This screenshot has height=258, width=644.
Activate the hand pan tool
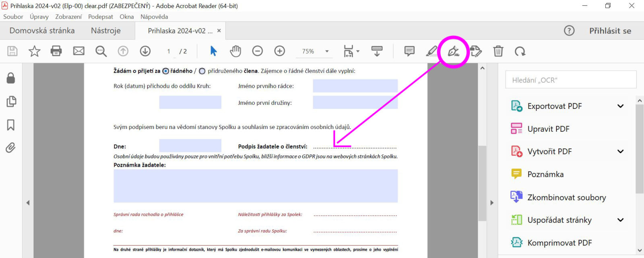(x=235, y=51)
